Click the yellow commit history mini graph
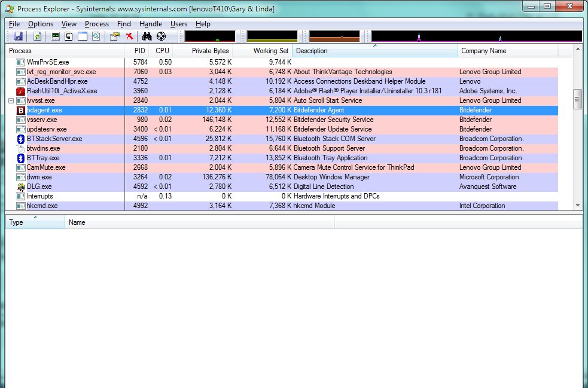The width and height of the screenshot is (588, 388). (272, 36)
